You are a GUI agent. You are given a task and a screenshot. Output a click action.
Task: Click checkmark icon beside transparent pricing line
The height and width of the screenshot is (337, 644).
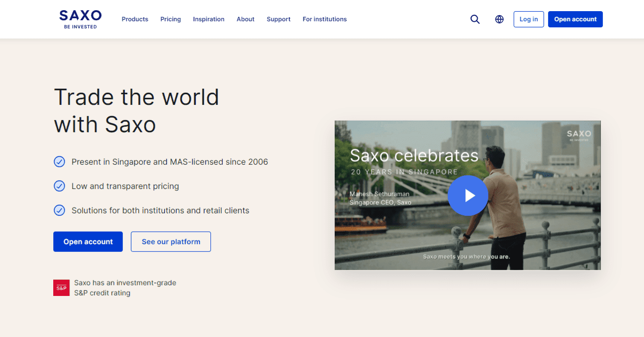pyautogui.click(x=59, y=186)
